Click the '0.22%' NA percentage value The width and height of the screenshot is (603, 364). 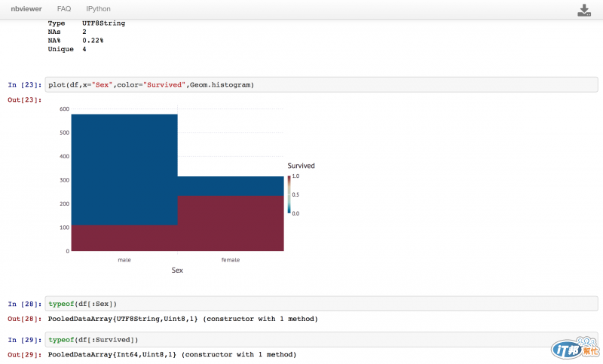point(93,41)
